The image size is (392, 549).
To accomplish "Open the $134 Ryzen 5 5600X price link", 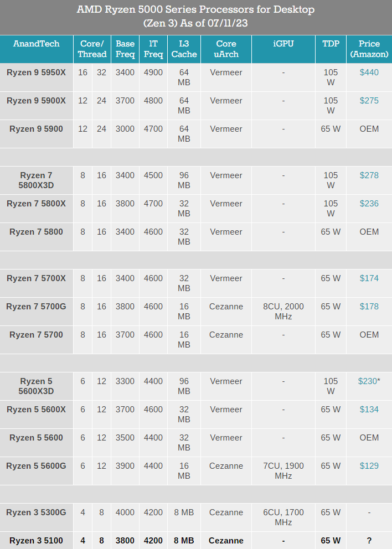I will click(369, 410).
